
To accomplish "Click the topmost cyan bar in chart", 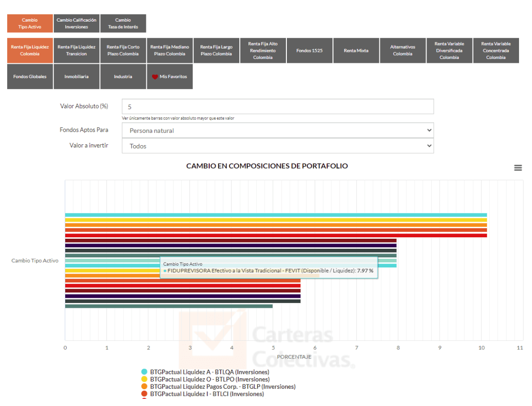I will [x=276, y=215].
